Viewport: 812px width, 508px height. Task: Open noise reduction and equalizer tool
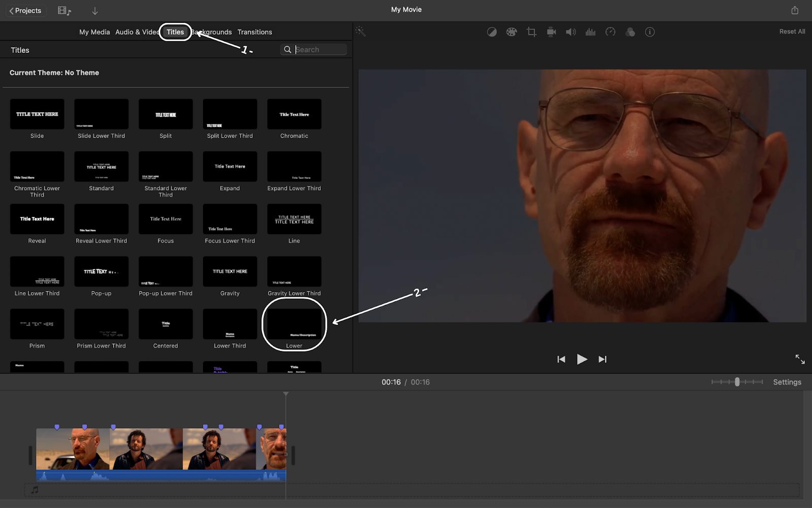coord(590,32)
